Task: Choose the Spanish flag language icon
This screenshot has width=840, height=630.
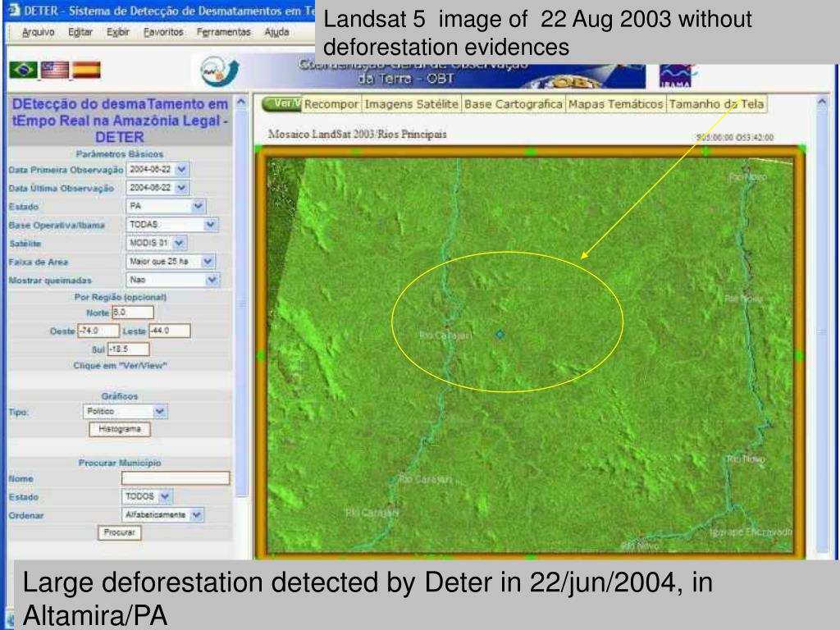Action: tap(87, 71)
